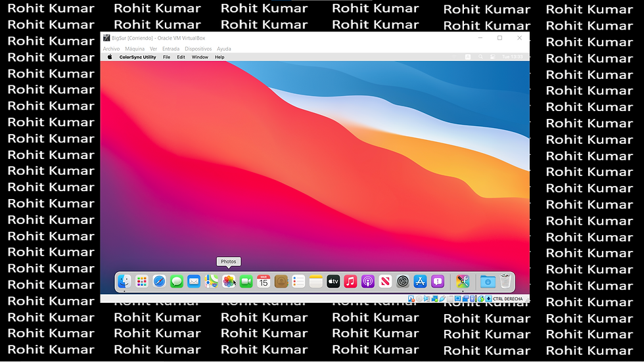
Task: Click VirtualBox recording status icon
Action: [x=465, y=299]
